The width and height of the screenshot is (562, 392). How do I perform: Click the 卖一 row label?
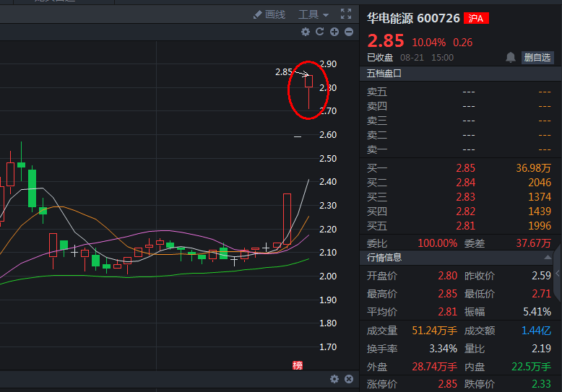point(376,149)
